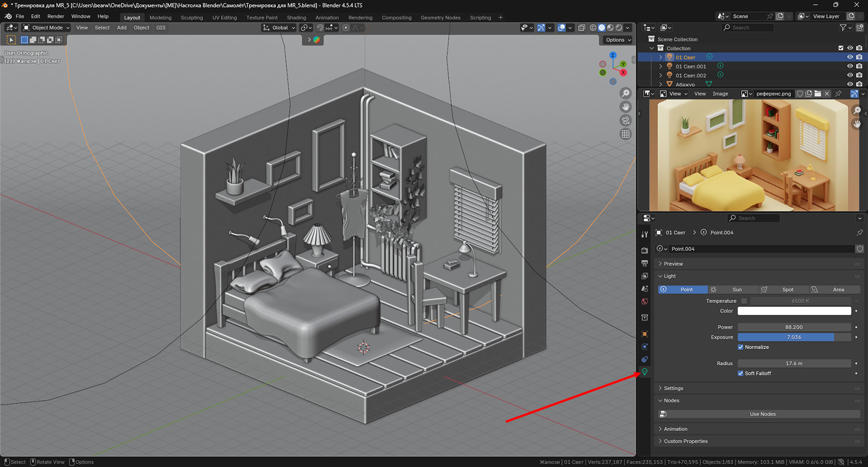Hide 01 Свет.001 with its eye icon
The width and height of the screenshot is (868, 467).
point(850,66)
